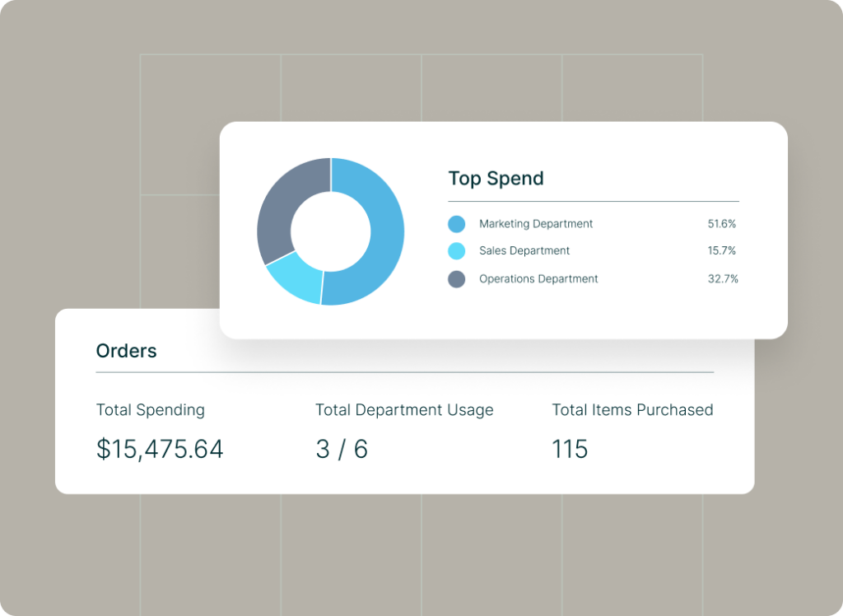Click the Total Spending amount $15,475.64

[x=160, y=449]
